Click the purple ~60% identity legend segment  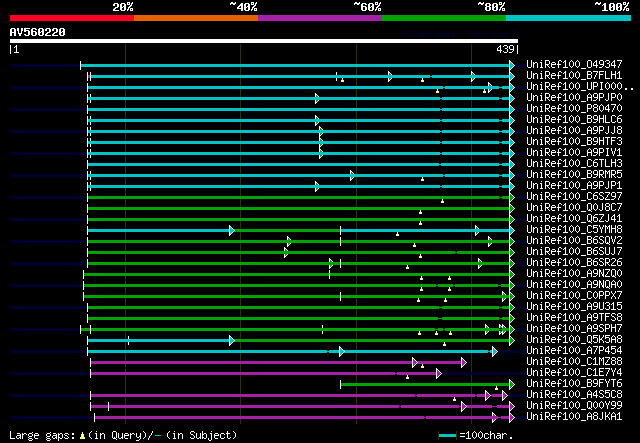tap(319, 18)
